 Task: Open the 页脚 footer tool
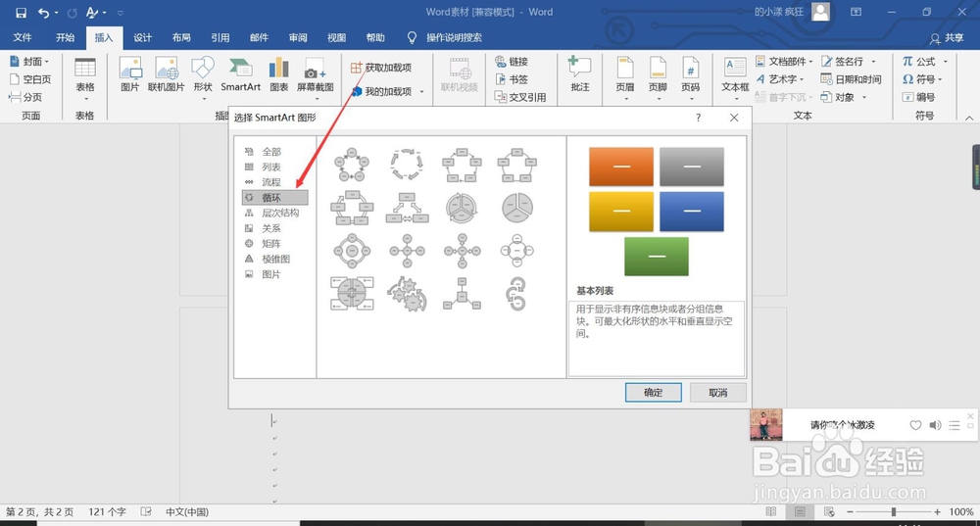point(658,77)
